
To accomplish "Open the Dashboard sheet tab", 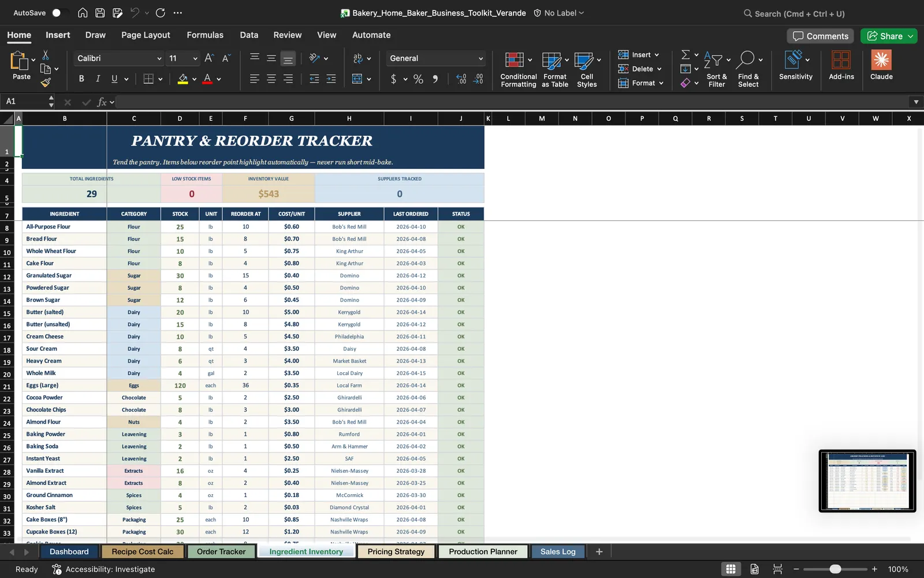I will [69, 551].
